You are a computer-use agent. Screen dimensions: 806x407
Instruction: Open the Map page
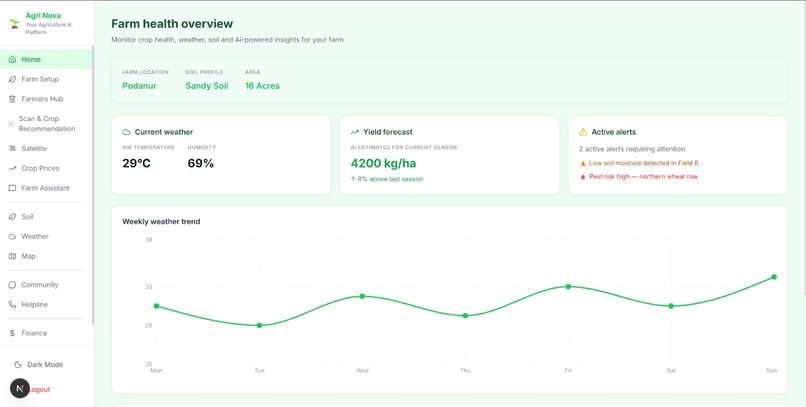tap(46, 256)
